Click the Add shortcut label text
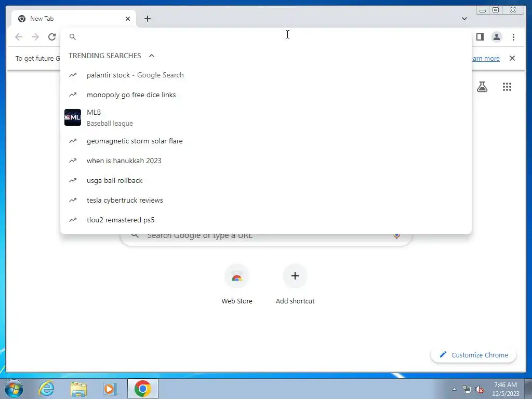The height and width of the screenshot is (399, 532). pos(295,301)
